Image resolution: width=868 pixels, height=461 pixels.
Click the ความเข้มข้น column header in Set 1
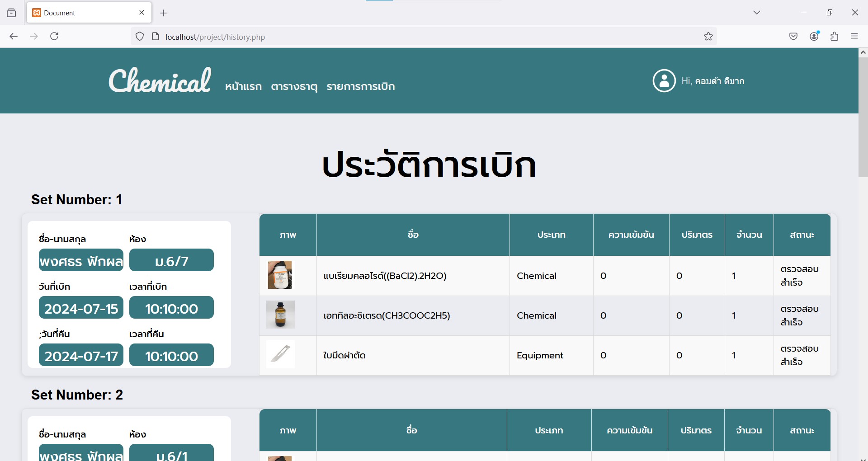coord(631,235)
